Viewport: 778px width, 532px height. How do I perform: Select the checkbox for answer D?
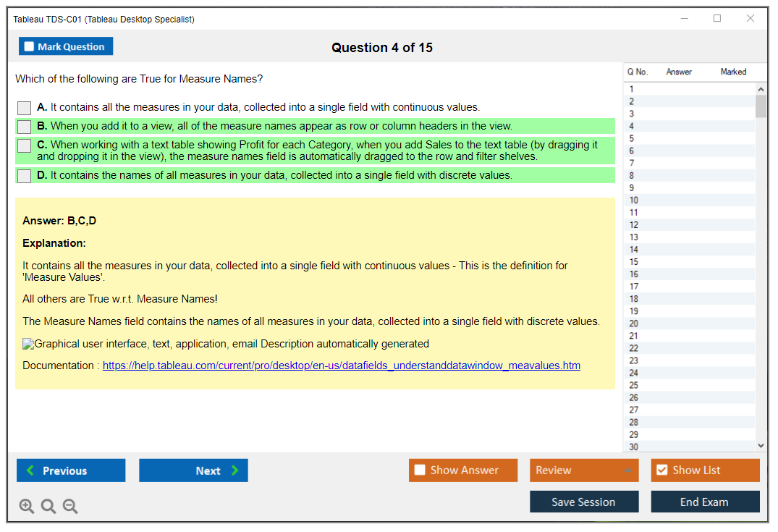pos(24,176)
